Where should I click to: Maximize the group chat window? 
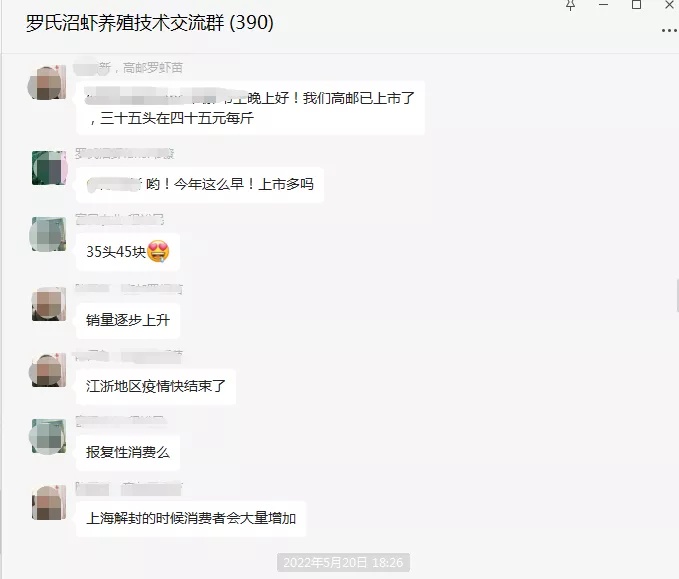[x=637, y=5]
